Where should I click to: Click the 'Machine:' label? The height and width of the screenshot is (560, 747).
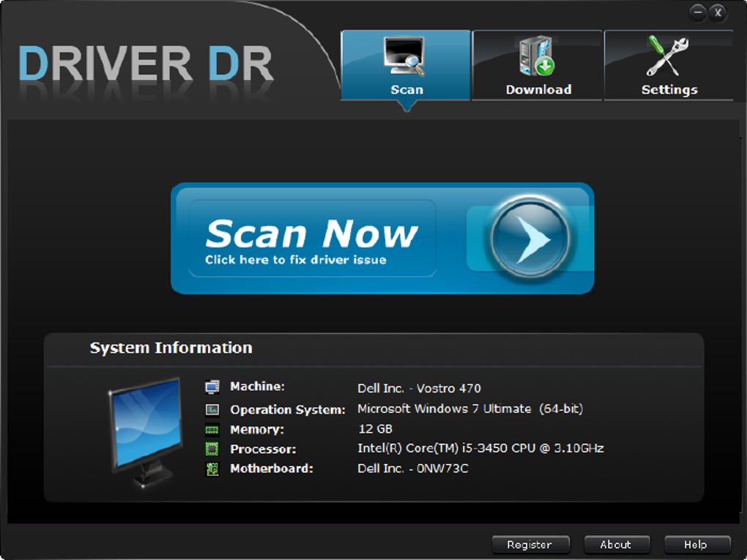257,387
